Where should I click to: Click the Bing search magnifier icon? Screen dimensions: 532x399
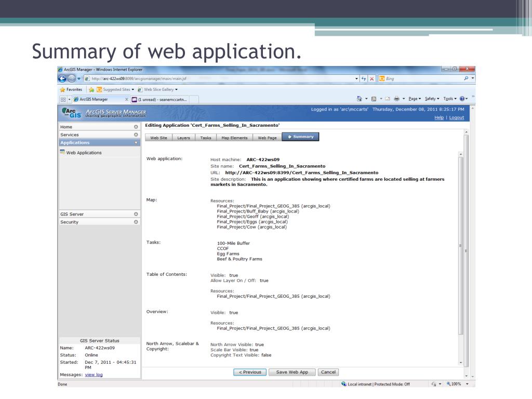(466, 78)
